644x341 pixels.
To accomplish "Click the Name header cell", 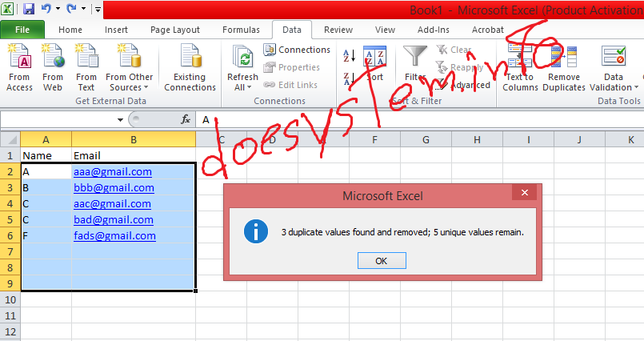I will (x=46, y=156).
